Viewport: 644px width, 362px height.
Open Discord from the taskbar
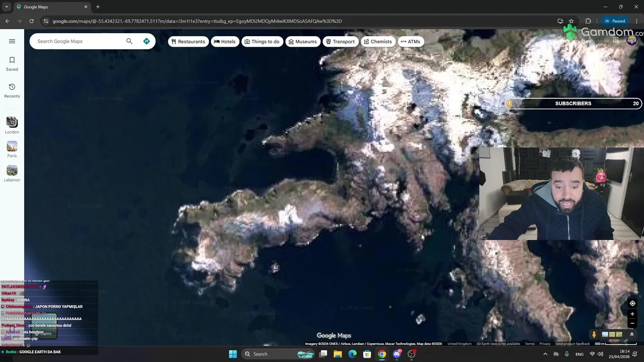click(397, 354)
